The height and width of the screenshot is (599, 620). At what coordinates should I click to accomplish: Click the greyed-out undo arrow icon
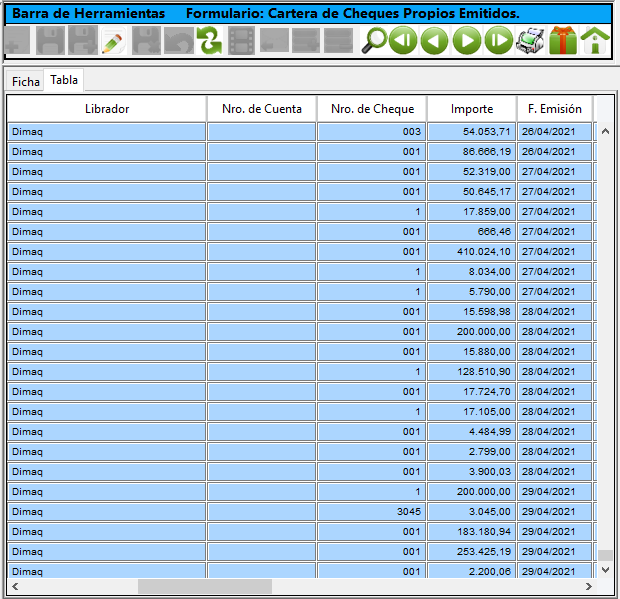pos(179,41)
